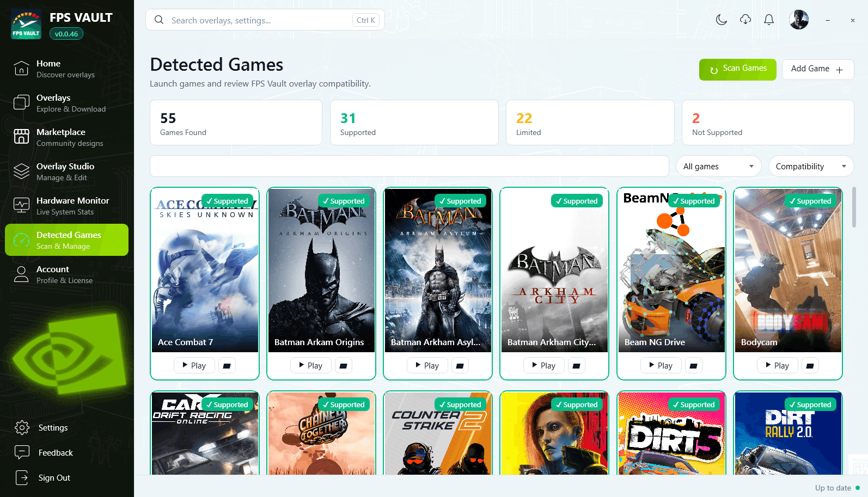Click the FPS Vault logo icon

pyautogui.click(x=26, y=24)
